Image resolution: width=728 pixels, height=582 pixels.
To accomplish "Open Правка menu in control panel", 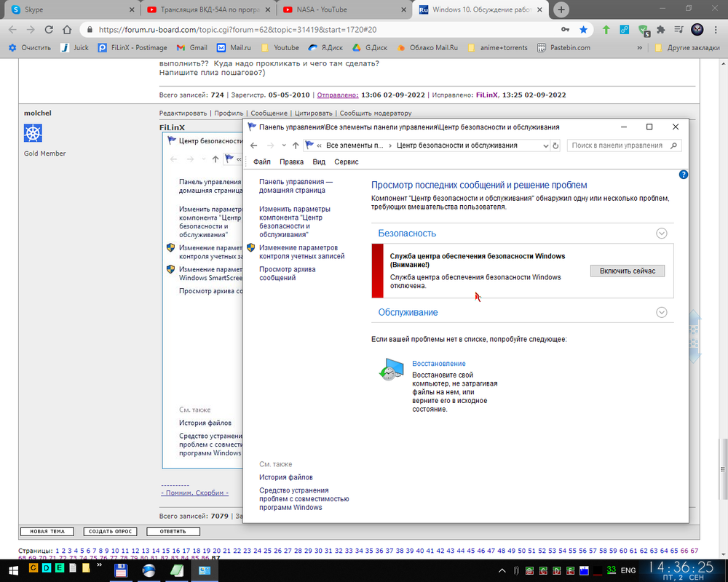I will (292, 162).
